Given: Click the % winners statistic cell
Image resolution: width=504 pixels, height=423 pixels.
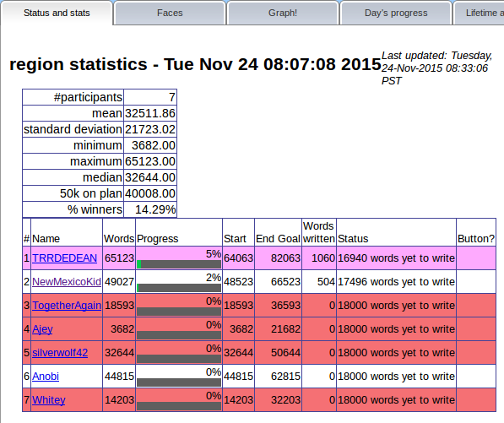Looking at the screenshot, I should click(x=95, y=209).
